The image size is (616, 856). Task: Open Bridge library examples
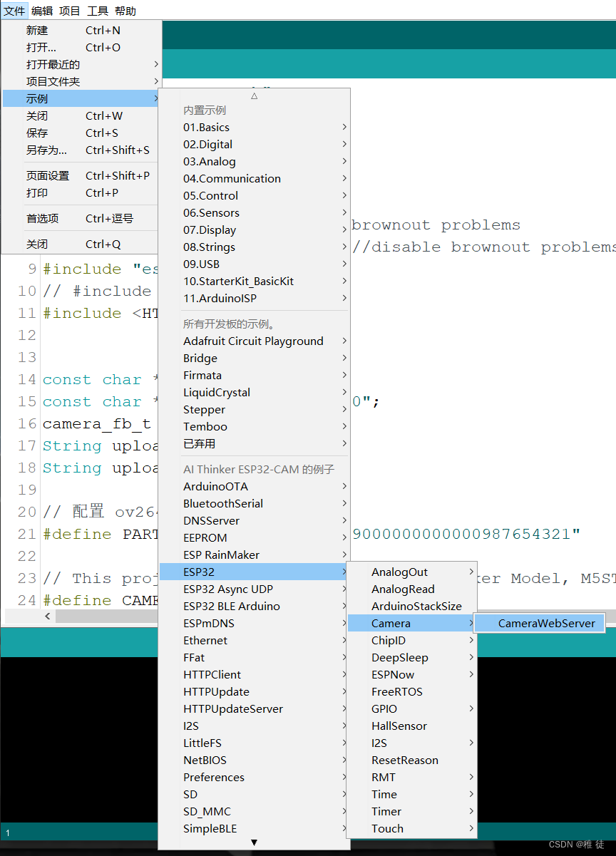click(x=254, y=359)
